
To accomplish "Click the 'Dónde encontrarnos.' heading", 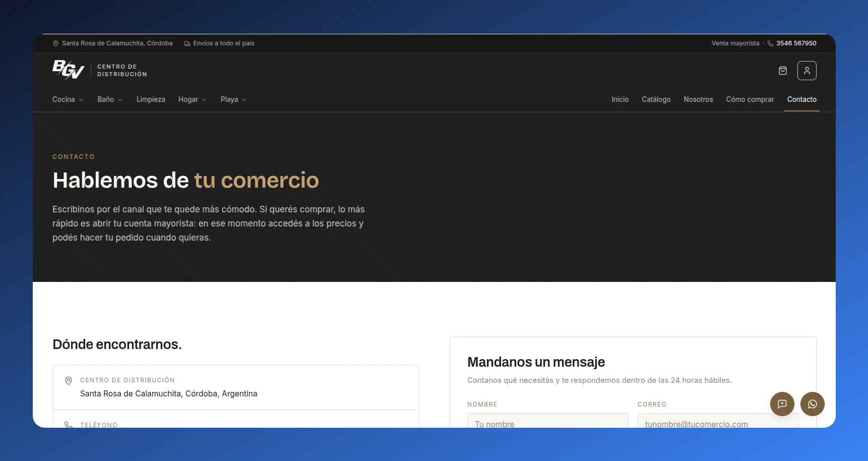I will [x=117, y=344].
